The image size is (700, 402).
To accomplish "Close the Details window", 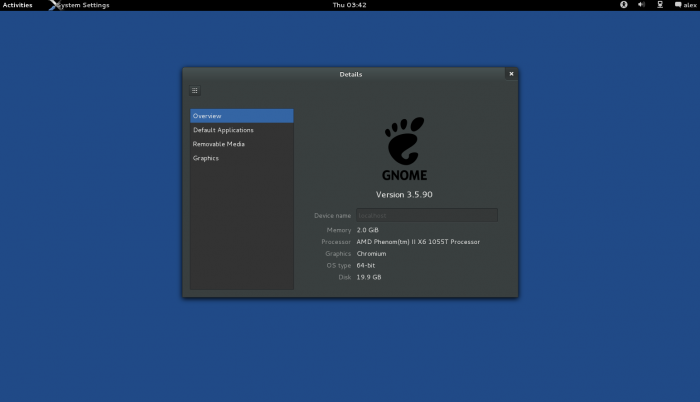I will pyautogui.click(x=512, y=74).
